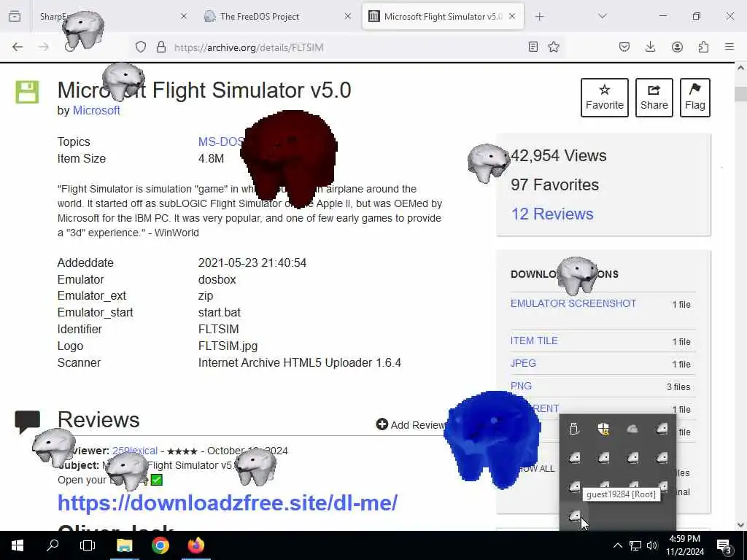Open ITEM TILE download option
Viewport: 747px width, 560px height.
point(534,341)
